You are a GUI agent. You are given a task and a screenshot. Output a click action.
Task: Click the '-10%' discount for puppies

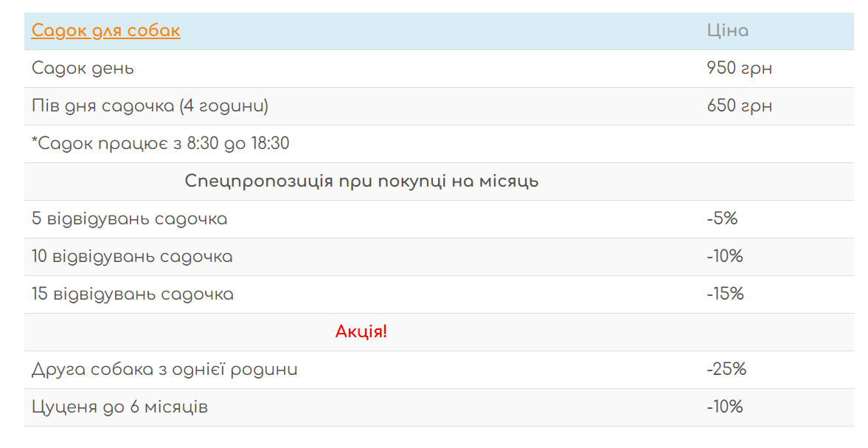point(724,407)
